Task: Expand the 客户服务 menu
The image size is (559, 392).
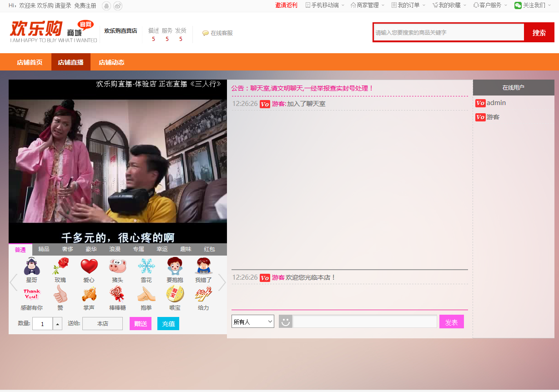Action: (490, 5)
